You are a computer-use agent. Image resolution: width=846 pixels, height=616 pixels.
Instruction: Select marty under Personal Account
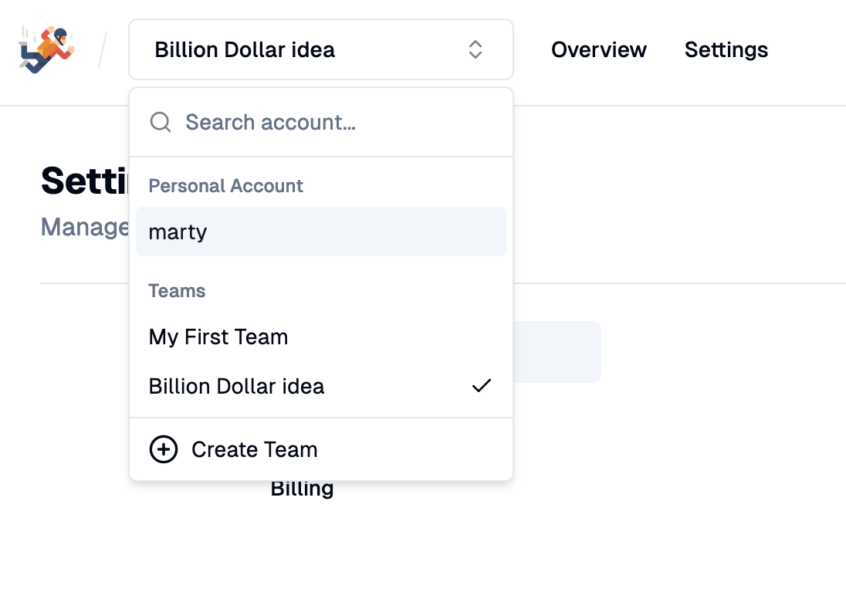point(178,232)
